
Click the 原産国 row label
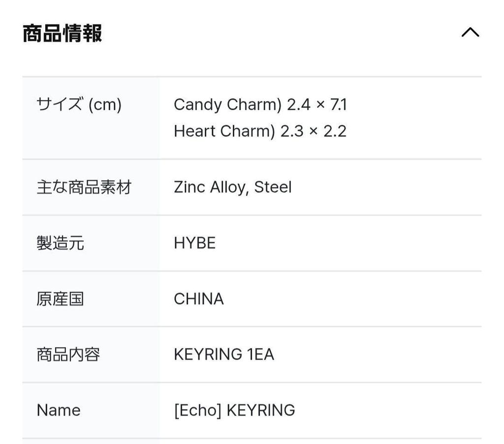pos(60,299)
